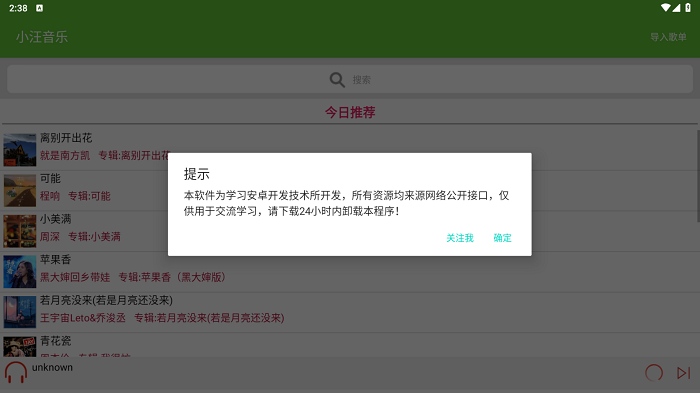Viewport: 700px width, 393px height.
Task: Tap the circular play button
Action: click(654, 373)
